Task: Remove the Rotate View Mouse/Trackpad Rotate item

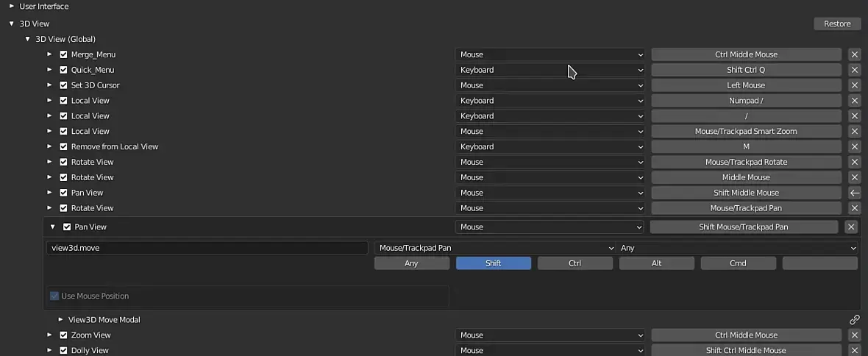Action: pos(854,162)
